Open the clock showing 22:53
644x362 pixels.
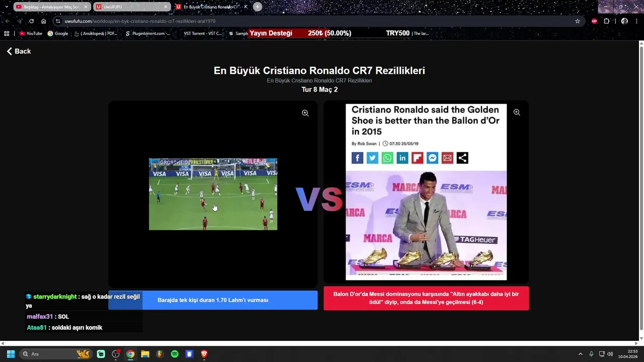627,354
